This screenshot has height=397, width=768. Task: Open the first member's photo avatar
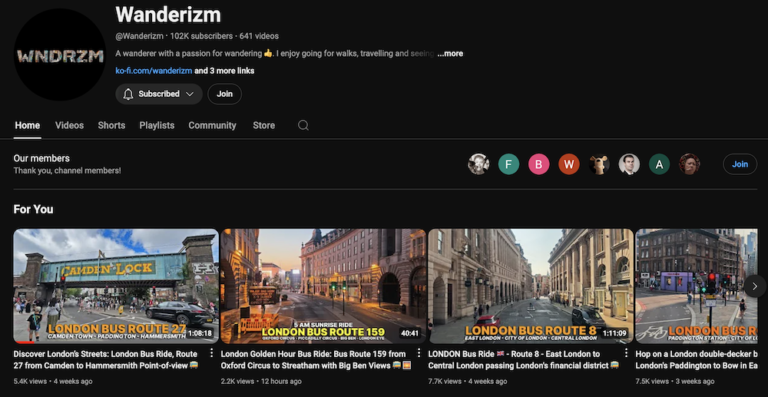tap(479, 164)
